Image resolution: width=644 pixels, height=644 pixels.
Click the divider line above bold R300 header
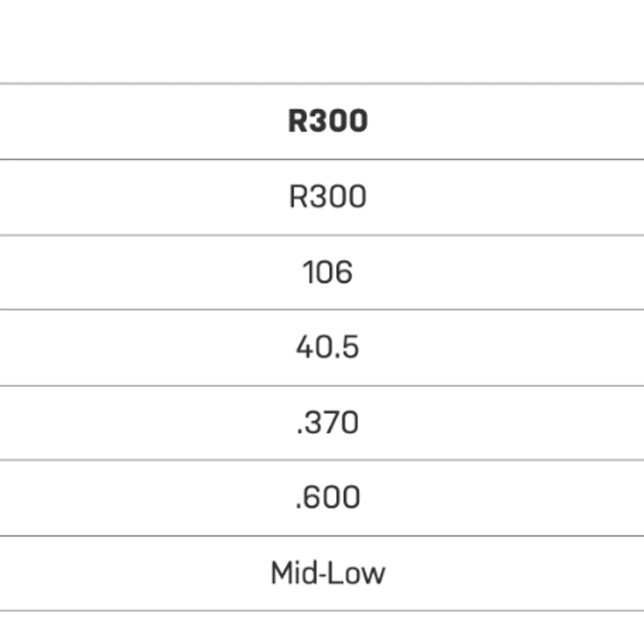point(322,84)
